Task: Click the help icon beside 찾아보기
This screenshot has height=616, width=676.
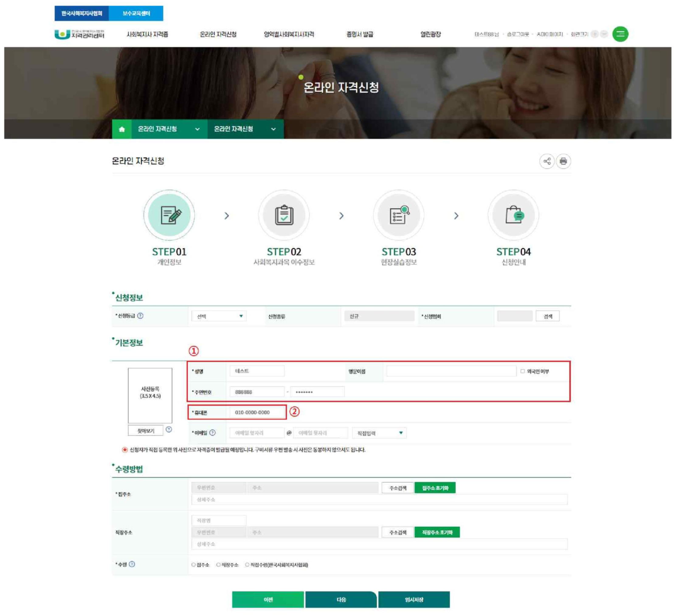Action: pos(169,429)
